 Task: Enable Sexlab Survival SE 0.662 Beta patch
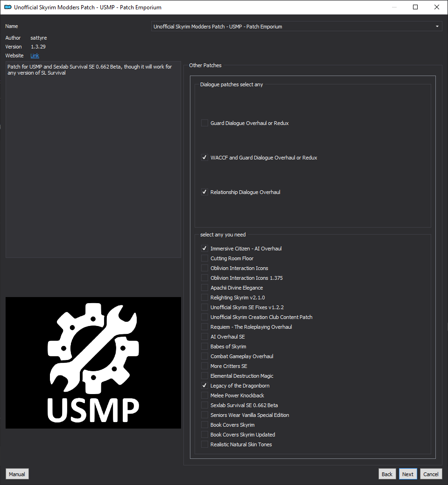point(204,405)
